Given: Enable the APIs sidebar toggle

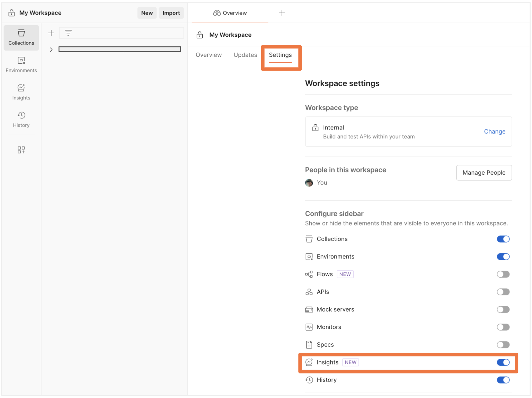Looking at the screenshot, I should click(503, 292).
